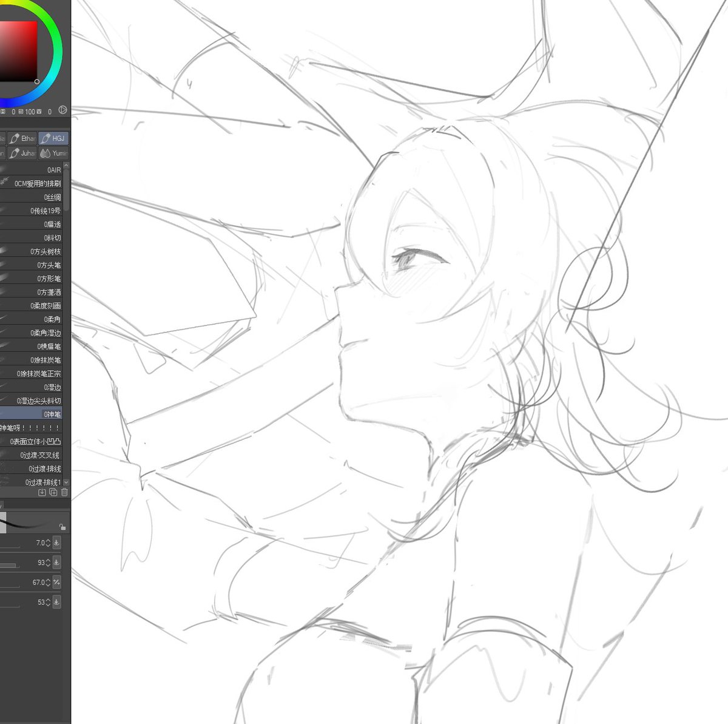Select the highlighted 0神笔 brush

(31, 414)
